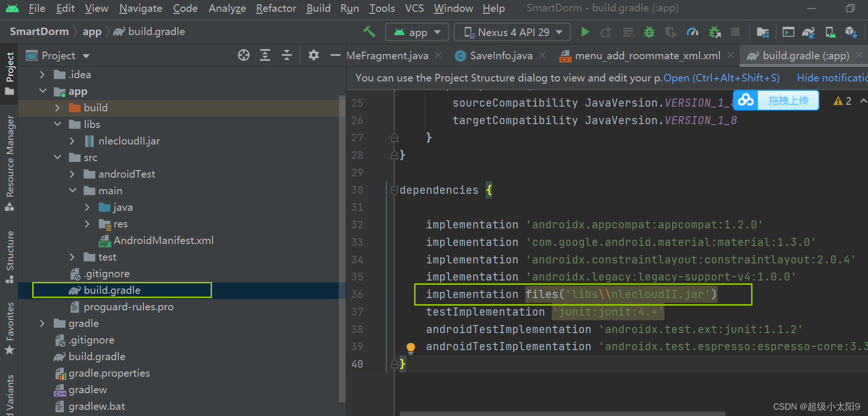The image size is (868, 416).
Task: Open the app run configuration dropdown
Action: point(417,32)
